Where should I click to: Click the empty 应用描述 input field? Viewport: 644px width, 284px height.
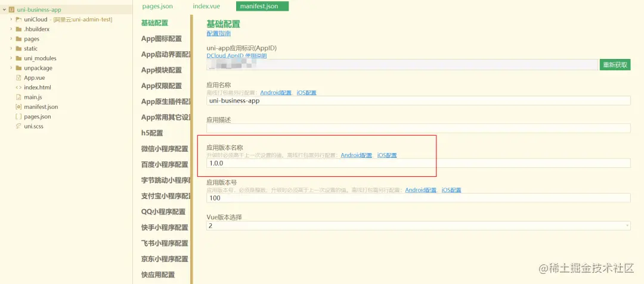pyautogui.click(x=418, y=128)
